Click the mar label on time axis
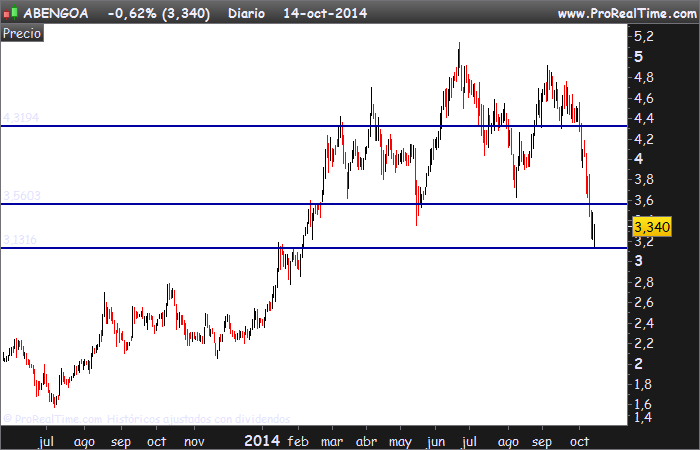Viewport: 700px width, 450px height. 332,442
